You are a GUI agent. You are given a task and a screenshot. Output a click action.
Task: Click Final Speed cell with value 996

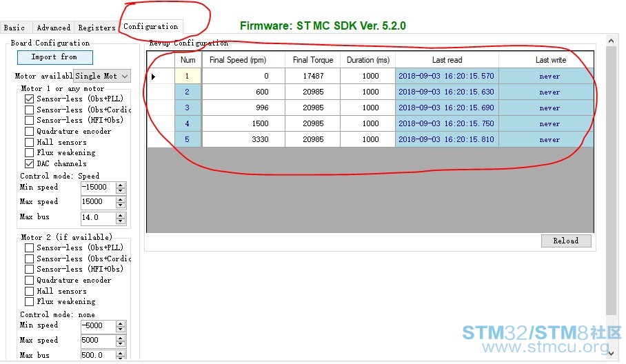click(x=243, y=108)
